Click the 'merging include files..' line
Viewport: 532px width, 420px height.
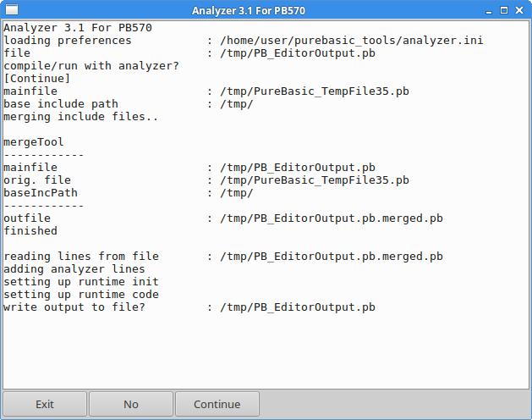click(x=80, y=117)
